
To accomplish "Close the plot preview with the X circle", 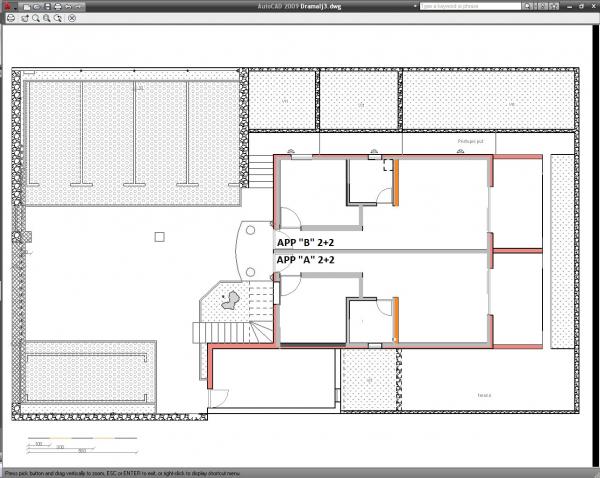I will coord(72,18).
